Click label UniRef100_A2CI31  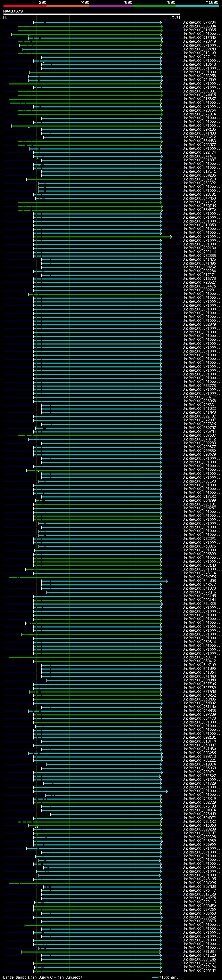click(x=199, y=504)
